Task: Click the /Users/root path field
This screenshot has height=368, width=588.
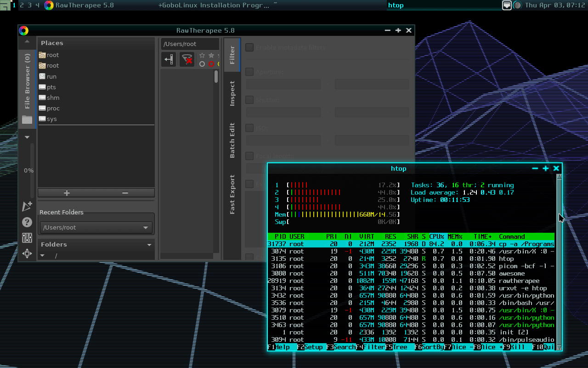Action: pyautogui.click(x=190, y=44)
